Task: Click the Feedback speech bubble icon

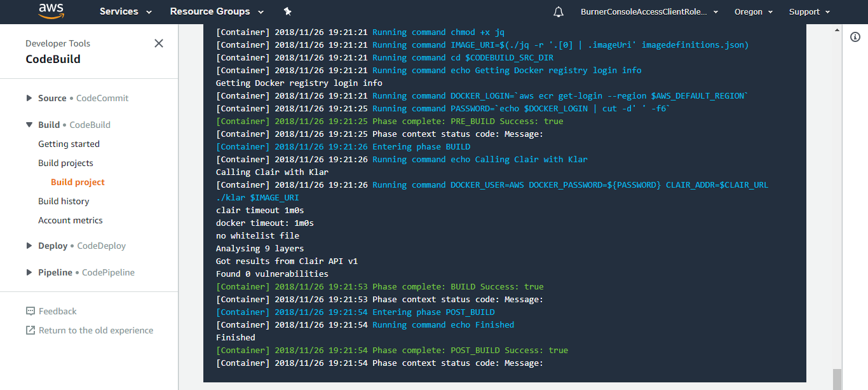Action: tap(31, 311)
